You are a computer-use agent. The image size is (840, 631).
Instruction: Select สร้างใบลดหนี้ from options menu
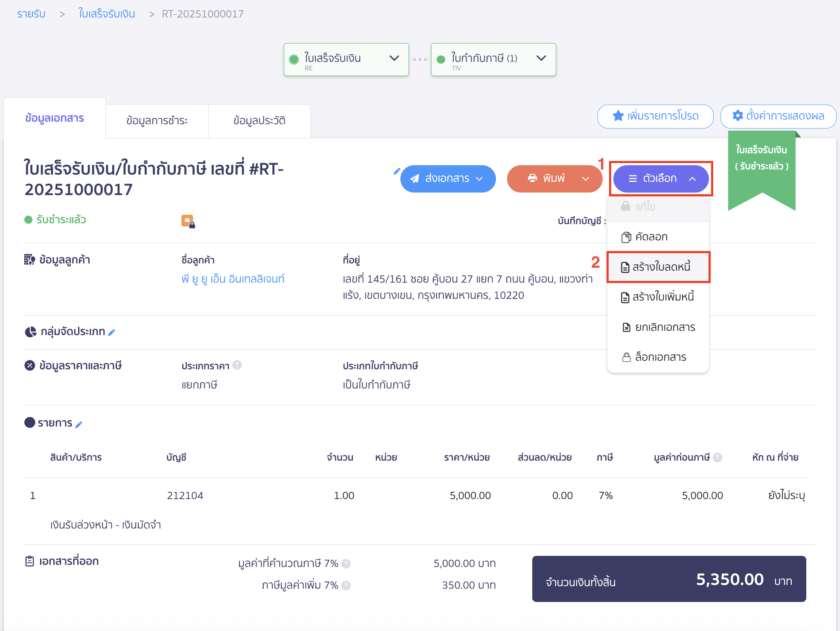point(658,267)
